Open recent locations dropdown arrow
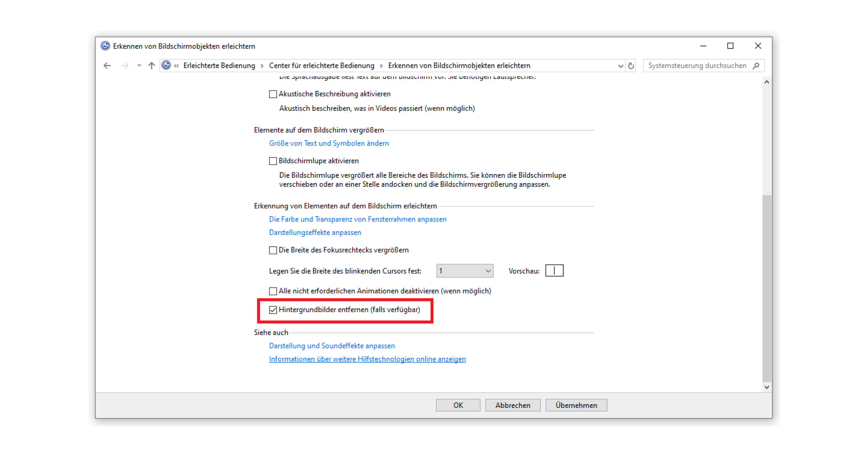The width and height of the screenshot is (868, 456). tap(139, 66)
